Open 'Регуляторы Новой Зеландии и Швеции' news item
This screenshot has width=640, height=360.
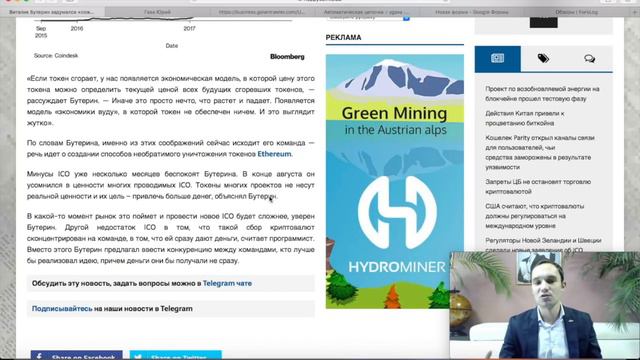[x=543, y=245]
